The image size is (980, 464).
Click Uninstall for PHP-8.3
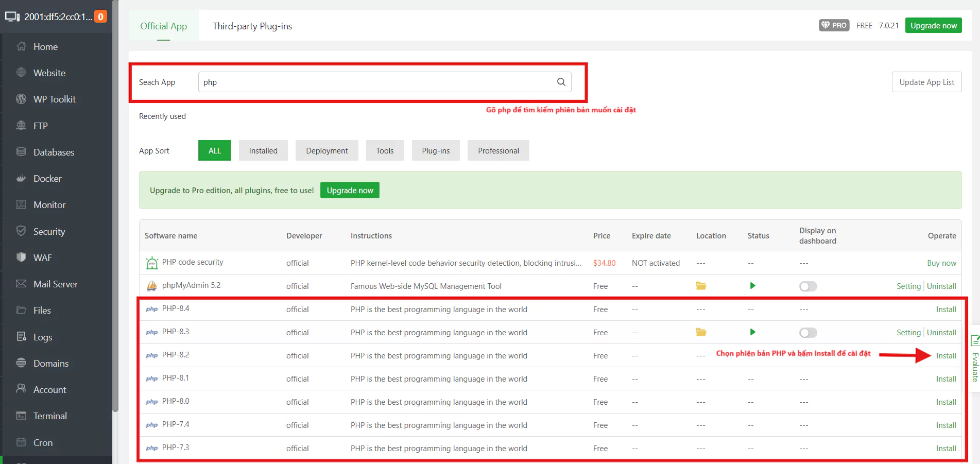(941, 332)
